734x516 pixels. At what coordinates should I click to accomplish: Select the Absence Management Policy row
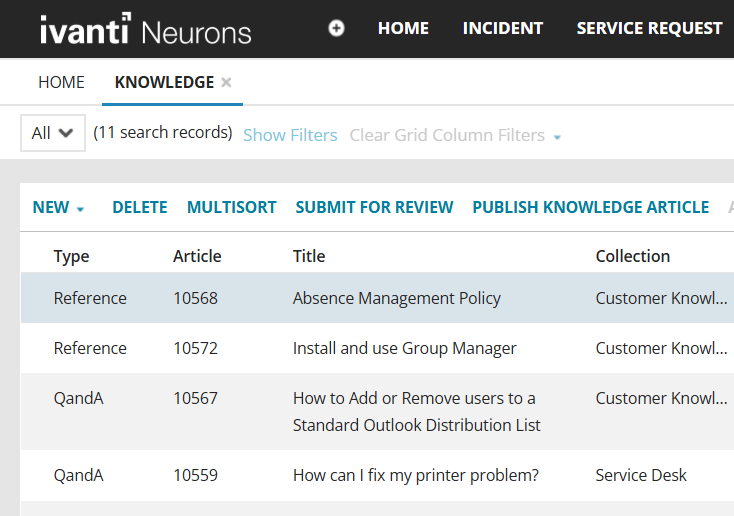coord(396,298)
